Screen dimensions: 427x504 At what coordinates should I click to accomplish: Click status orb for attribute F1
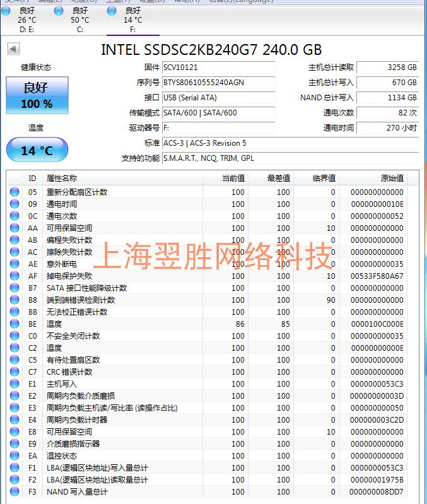point(15,467)
